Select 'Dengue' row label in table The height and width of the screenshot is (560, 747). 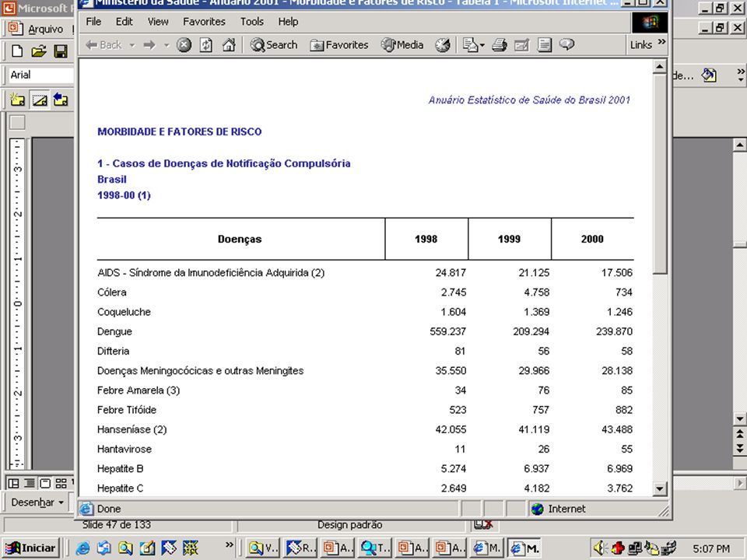pyautogui.click(x=114, y=331)
